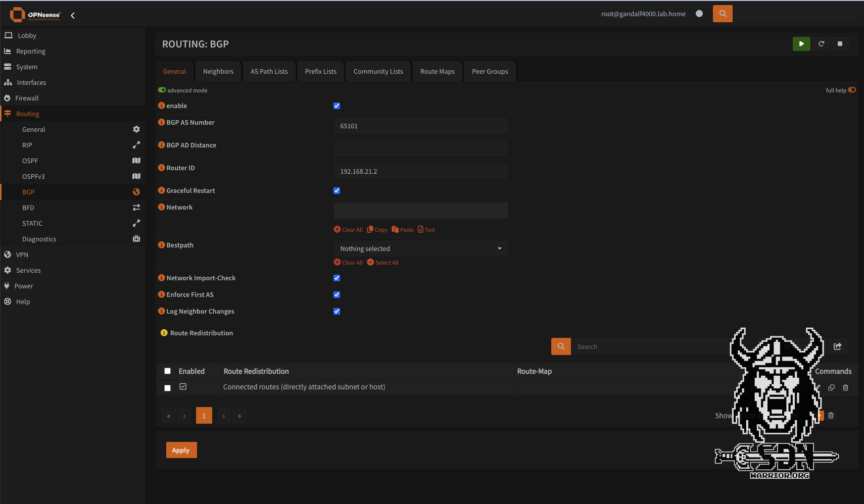This screenshot has height=504, width=864.
Task: Click the export icon above the table
Action: click(837, 346)
